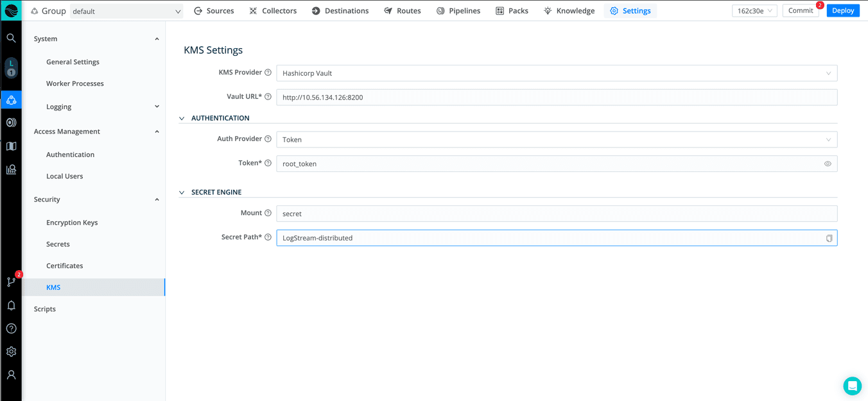Click into the Vault URL input field
868x401 pixels.
click(556, 98)
